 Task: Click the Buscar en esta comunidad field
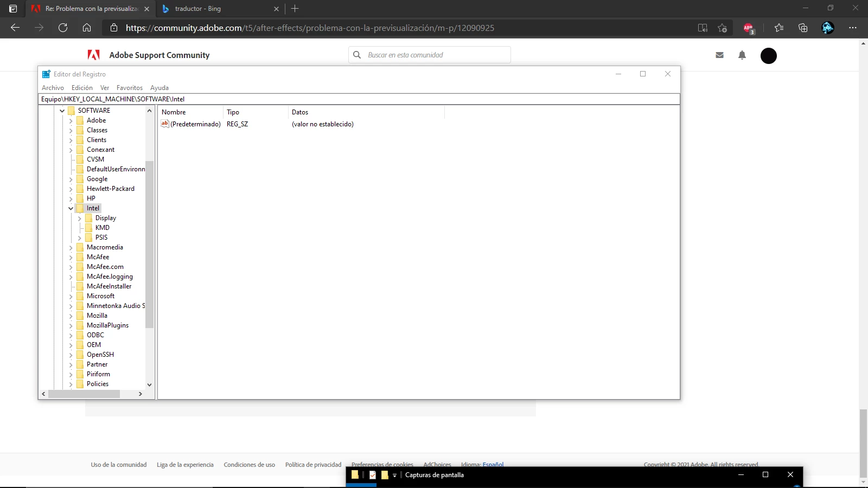tap(430, 55)
